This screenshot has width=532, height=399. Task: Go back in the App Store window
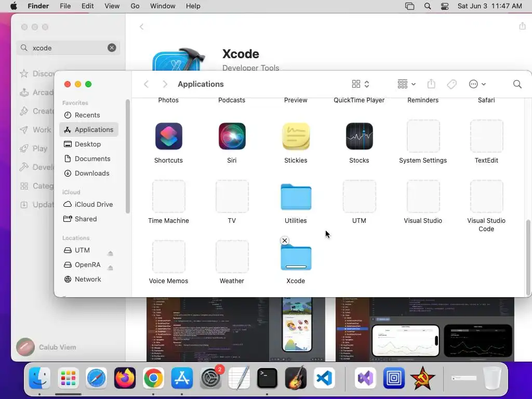coord(141,27)
